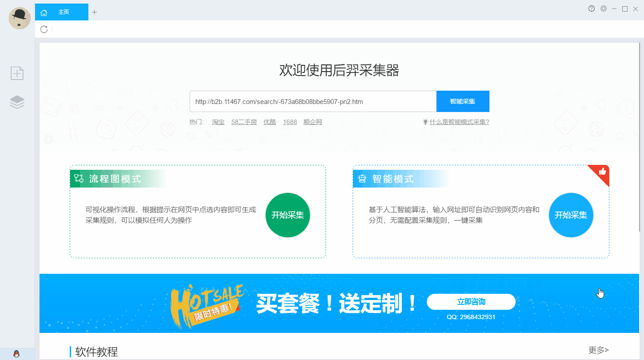Viewport: 644px width, 360px height.
Task: Click the robot icon for smart mode
Action: click(x=362, y=179)
